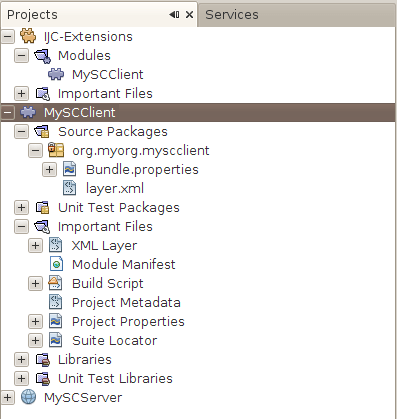Click the Libraries node icon
The width and height of the screenshot is (397, 419).
tap(43, 360)
